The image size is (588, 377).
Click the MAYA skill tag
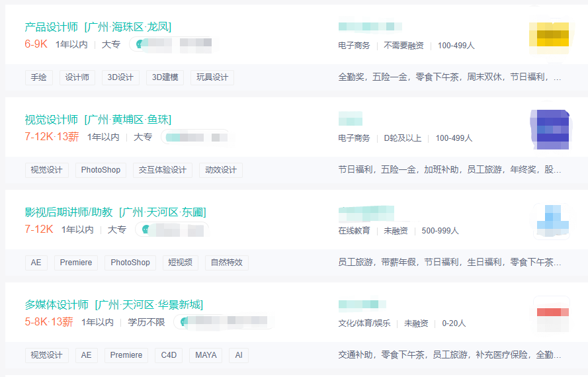[206, 355]
